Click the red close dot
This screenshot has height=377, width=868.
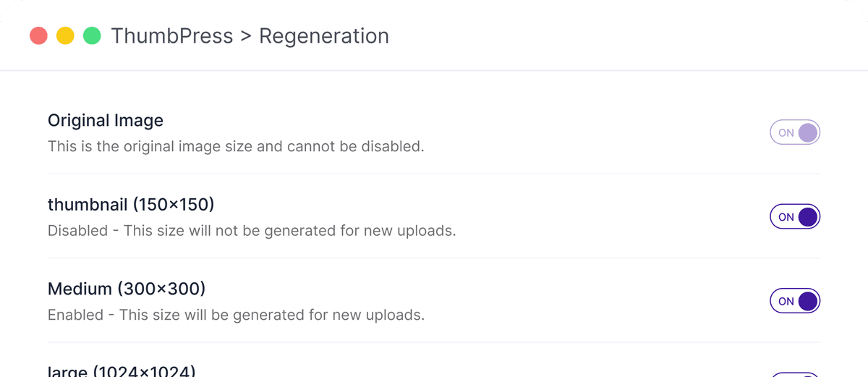[39, 35]
